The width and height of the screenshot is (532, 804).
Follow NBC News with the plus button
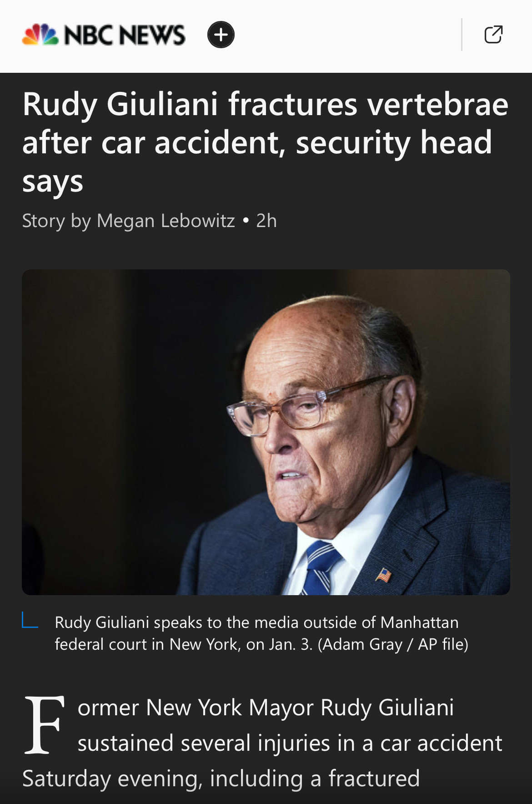point(221,35)
